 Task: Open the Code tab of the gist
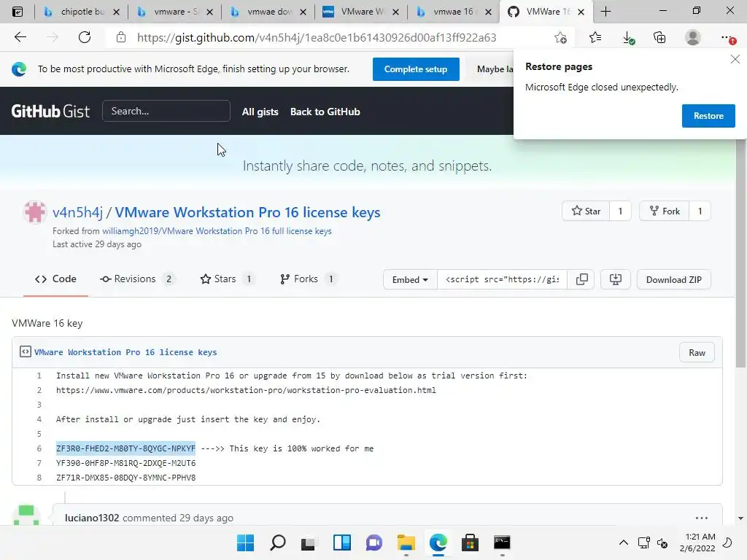(55, 279)
